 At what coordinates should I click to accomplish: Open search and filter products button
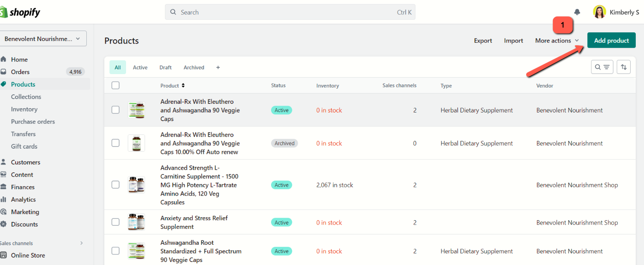(x=602, y=67)
